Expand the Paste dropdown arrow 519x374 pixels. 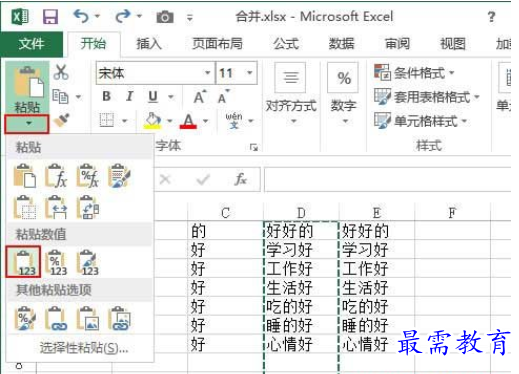click(27, 124)
